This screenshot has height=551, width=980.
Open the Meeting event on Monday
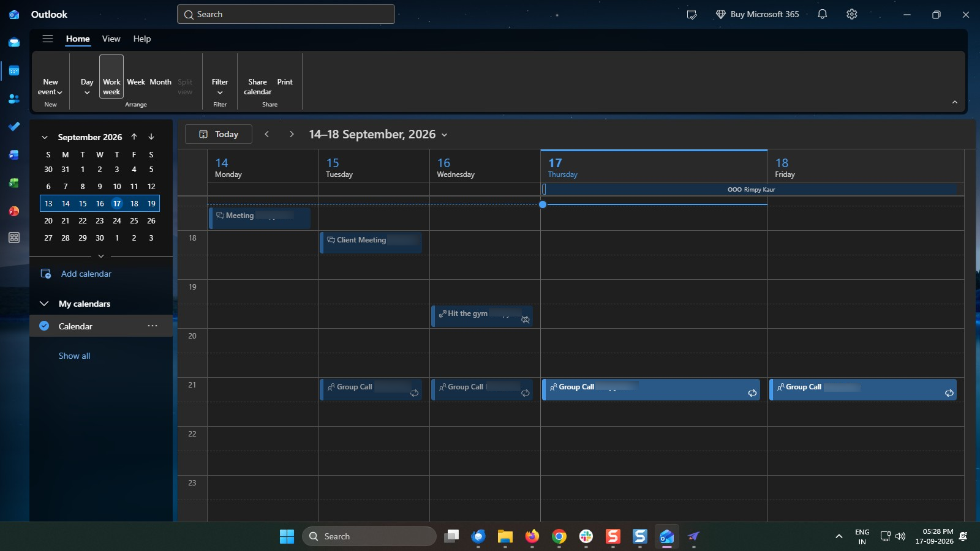[260, 218]
